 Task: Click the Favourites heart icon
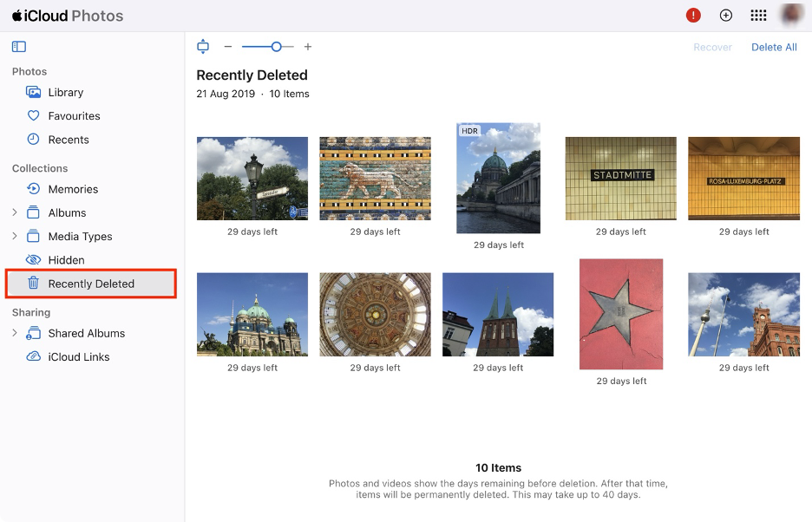34,115
